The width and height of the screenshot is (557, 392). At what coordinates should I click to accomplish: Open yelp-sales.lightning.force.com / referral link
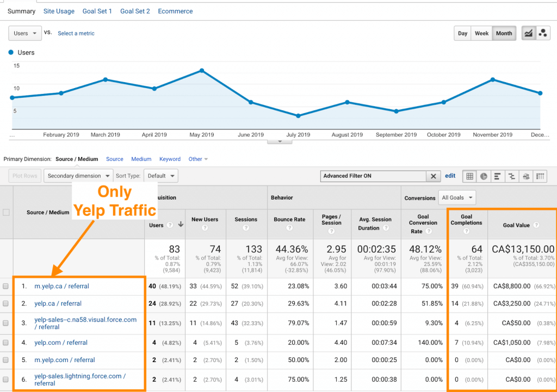click(x=80, y=379)
